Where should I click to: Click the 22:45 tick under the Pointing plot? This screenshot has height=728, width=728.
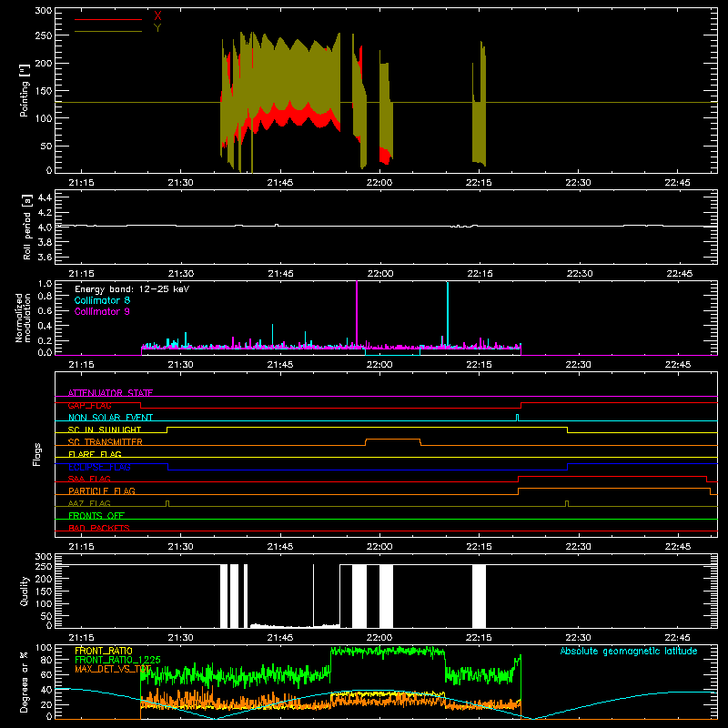(677, 183)
